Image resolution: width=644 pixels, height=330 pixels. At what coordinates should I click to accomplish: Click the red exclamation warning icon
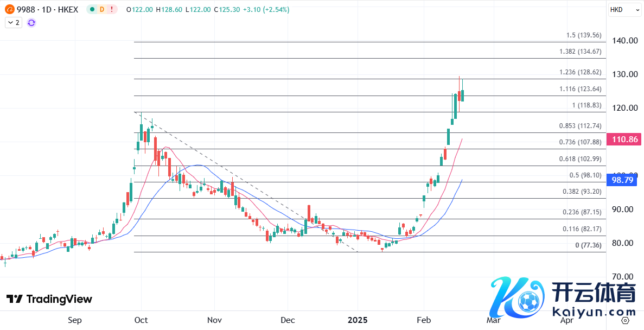[112, 10]
